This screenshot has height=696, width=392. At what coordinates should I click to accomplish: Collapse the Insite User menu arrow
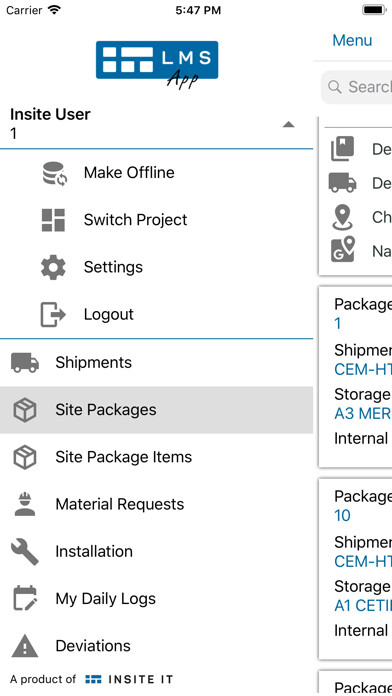pyautogui.click(x=289, y=124)
